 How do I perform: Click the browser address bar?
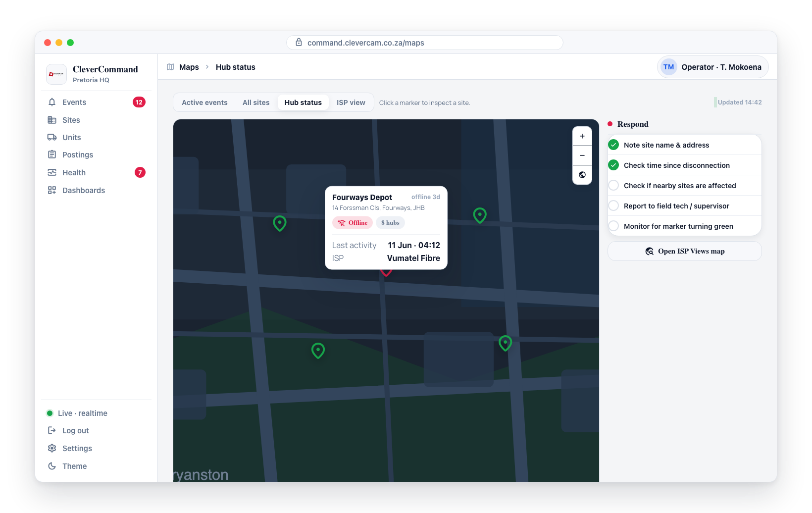[x=425, y=43]
